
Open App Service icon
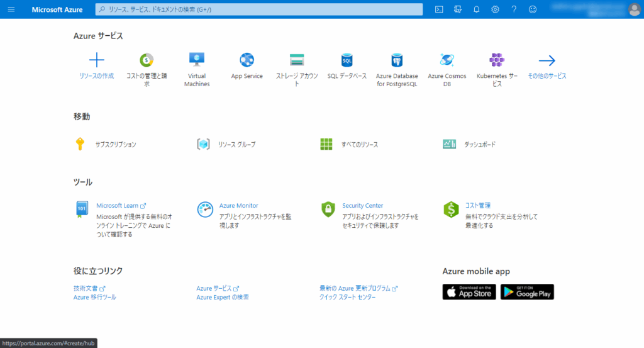[x=247, y=60]
